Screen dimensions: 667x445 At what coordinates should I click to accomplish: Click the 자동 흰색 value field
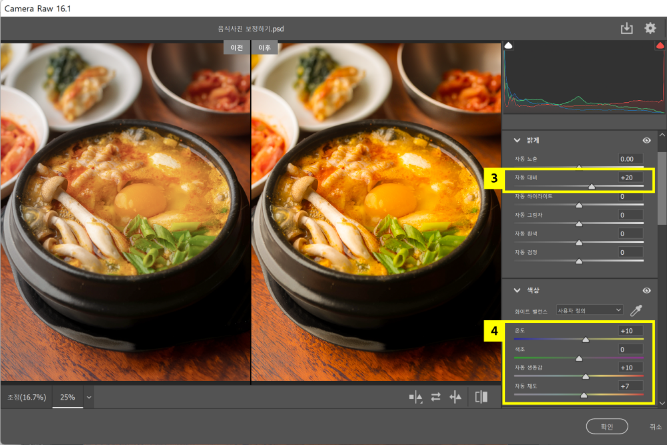tap(630, 234)
